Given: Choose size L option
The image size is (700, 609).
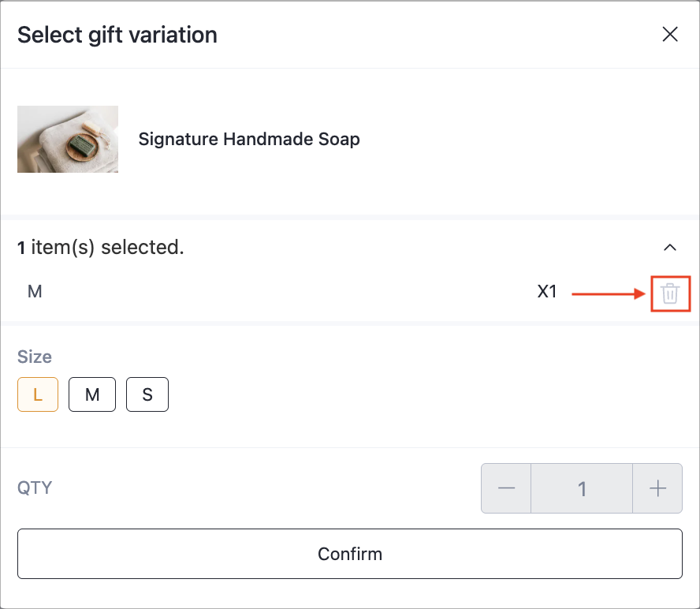Looking at the screenshot, I should point(38,394).
